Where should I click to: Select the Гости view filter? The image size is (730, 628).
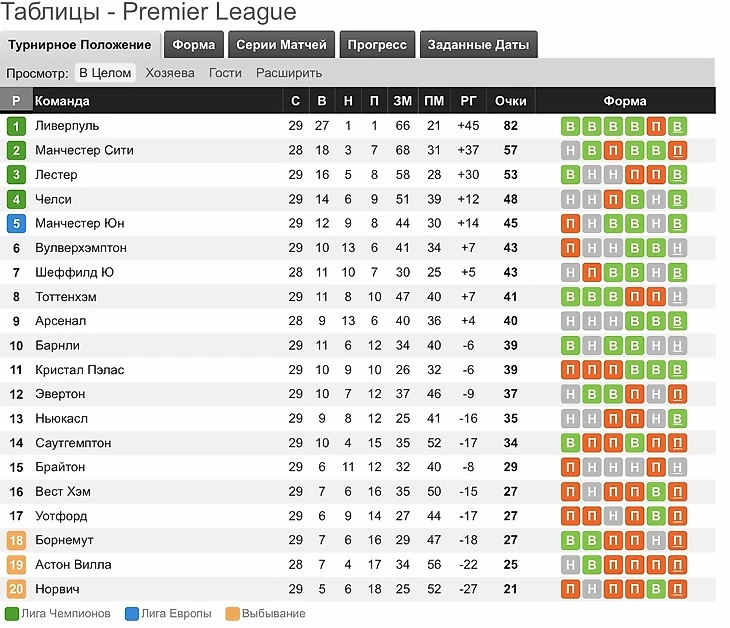pyautogui.click(x=225, y=73)
